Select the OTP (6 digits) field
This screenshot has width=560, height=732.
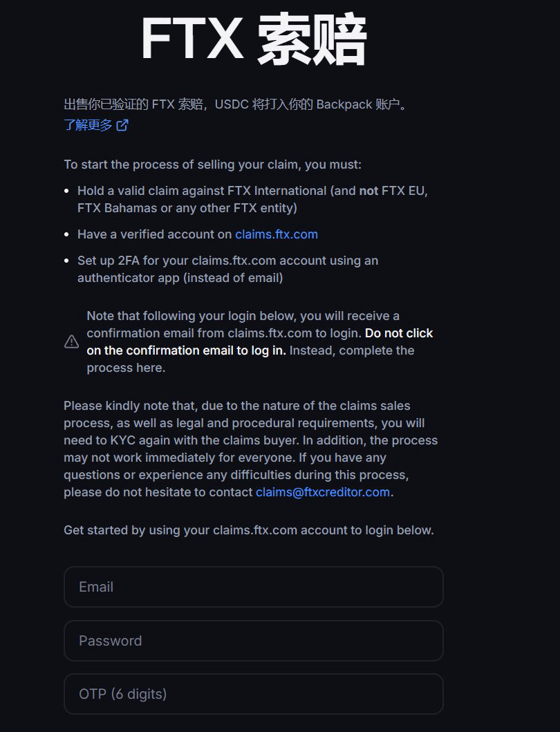pos(254,694)
